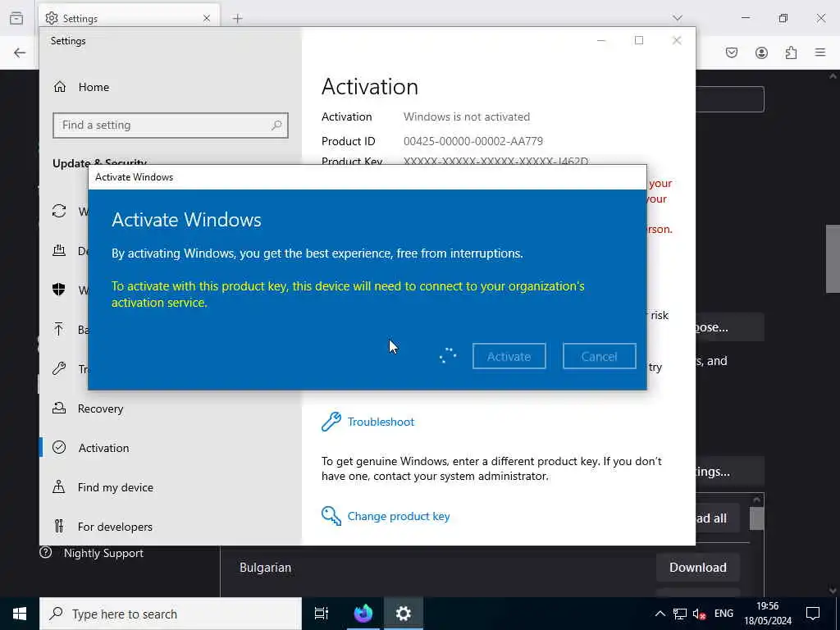Open the browser account icon

761,52
